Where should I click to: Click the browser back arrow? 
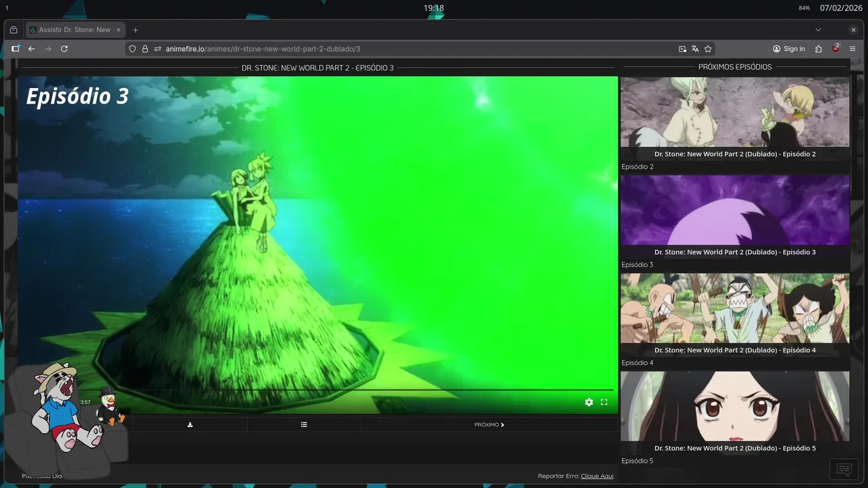point(31,49)
